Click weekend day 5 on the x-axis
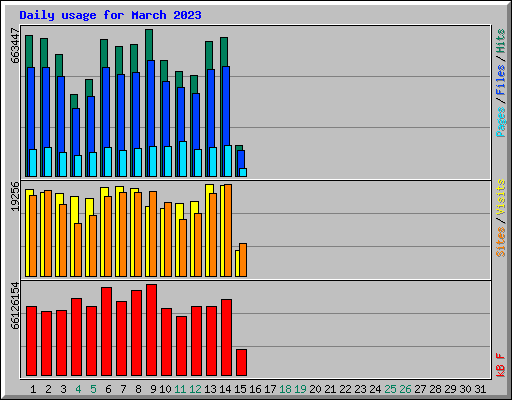Image resolution: width=512 pixels, height=400 pixels. pyautogui.click(x=93, y=389)
